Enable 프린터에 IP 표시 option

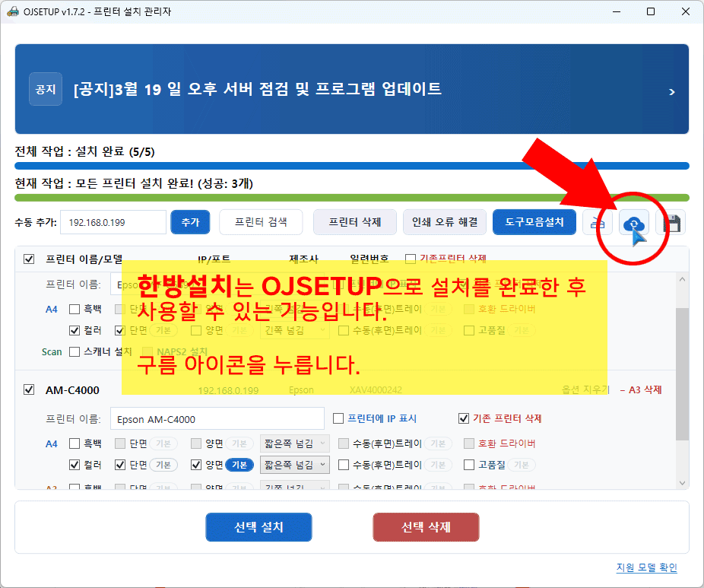339,418
